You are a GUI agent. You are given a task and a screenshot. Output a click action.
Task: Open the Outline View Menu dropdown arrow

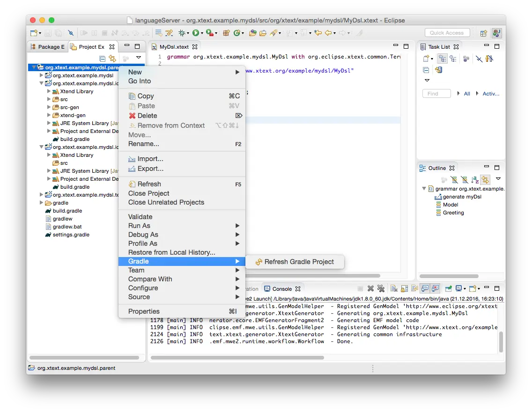pyautogui.click(x=498, y=179)
